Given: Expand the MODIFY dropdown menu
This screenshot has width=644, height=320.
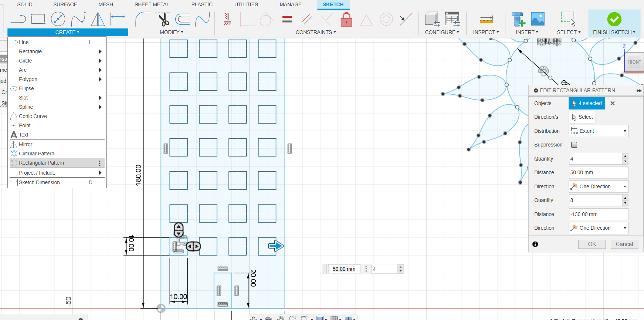Looking at the screenshot, I should point(172,32).
